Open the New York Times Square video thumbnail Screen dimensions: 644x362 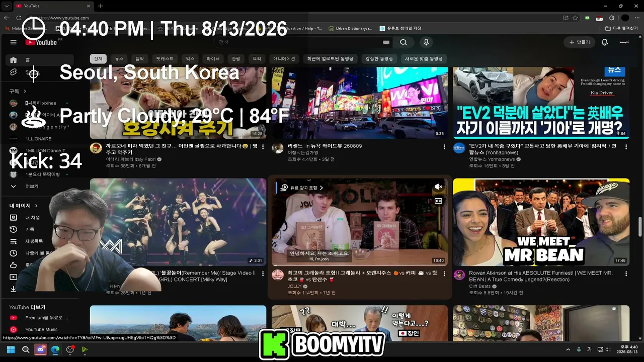360,103
